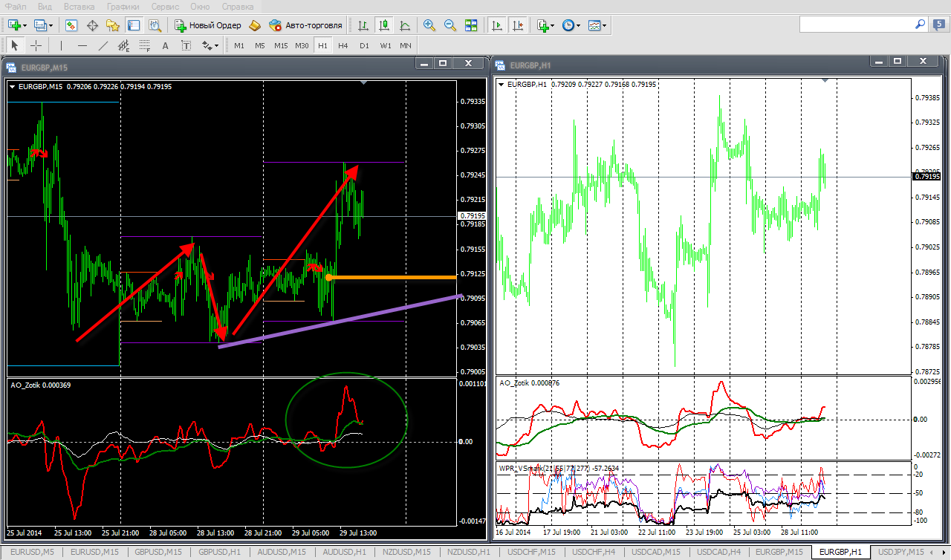Select the Crosshair cursor tool
Image resolution: width=951 pixels, height=560 pixels.
pos(36,45)
